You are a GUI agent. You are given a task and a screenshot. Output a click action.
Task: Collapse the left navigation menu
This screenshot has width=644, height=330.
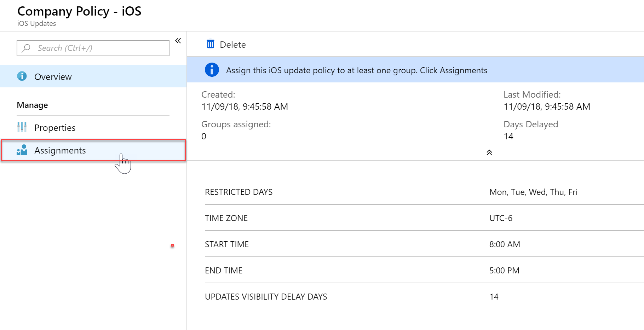click(x=178, y=41)
